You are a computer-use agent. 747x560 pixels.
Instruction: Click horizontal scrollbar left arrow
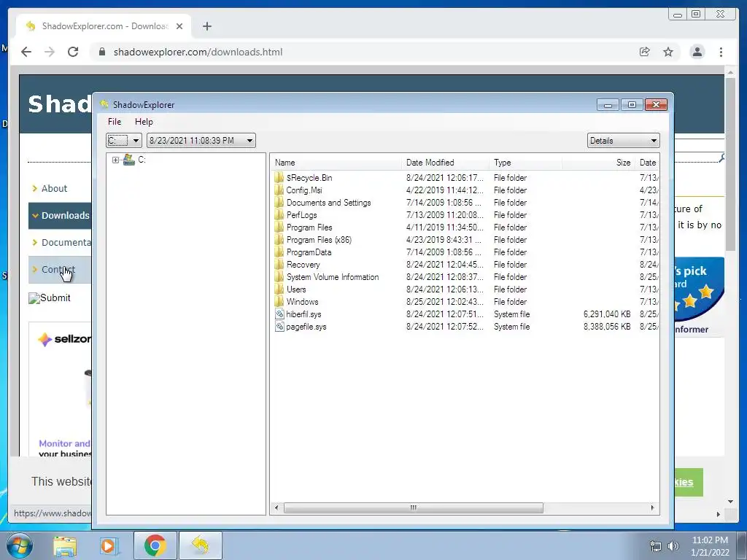pos(276,507)
